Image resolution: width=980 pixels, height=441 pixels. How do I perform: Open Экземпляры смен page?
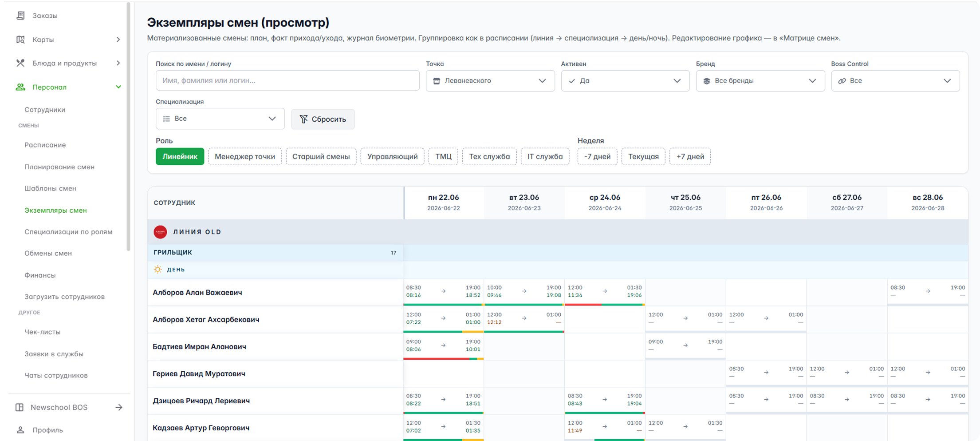pyautogui.click(x=55, y=210)
